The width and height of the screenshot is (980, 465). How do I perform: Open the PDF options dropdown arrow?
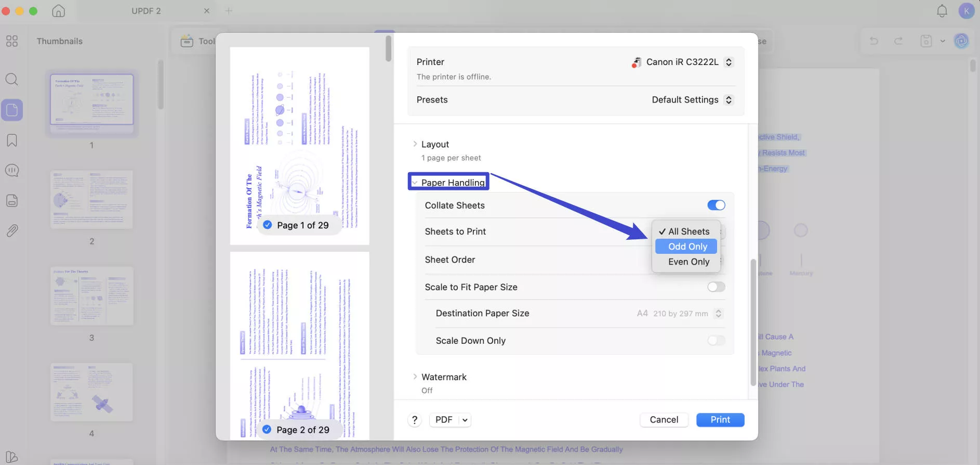[465, 420]
